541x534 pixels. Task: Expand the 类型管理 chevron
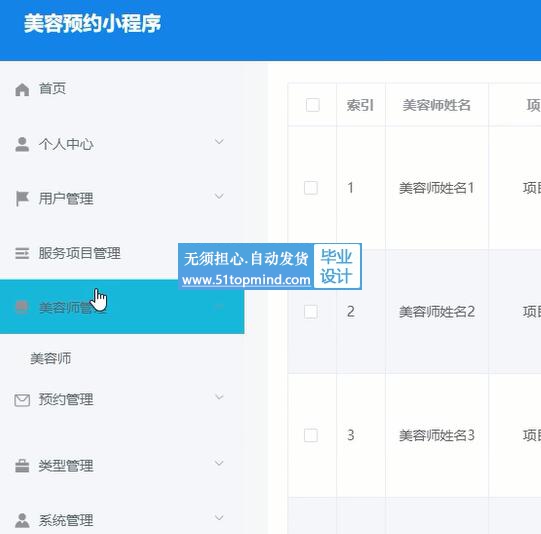[x=219, y=463]
